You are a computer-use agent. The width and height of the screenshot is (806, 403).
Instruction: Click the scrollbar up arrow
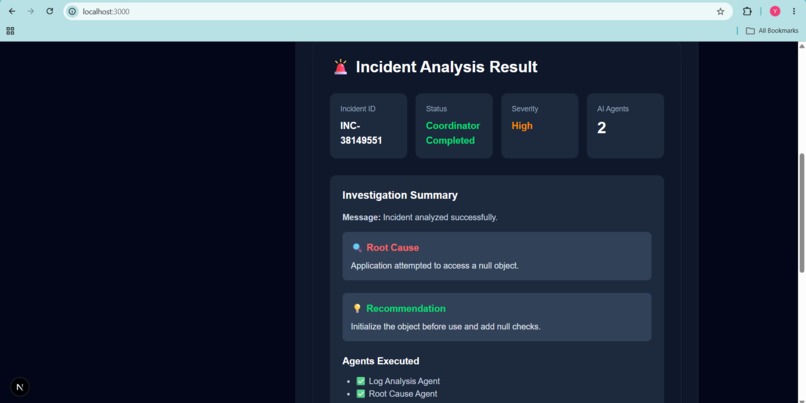click(801, 46)
